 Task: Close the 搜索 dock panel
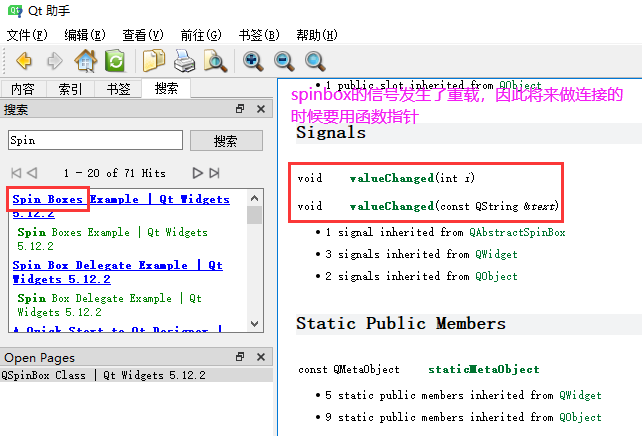[261, 109]
